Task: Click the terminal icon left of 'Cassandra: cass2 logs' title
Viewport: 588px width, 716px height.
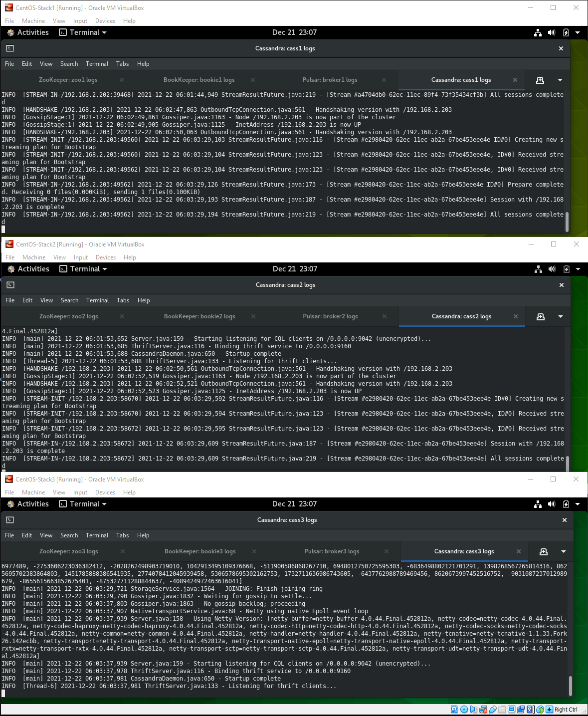Action: (x=10, y=285)
